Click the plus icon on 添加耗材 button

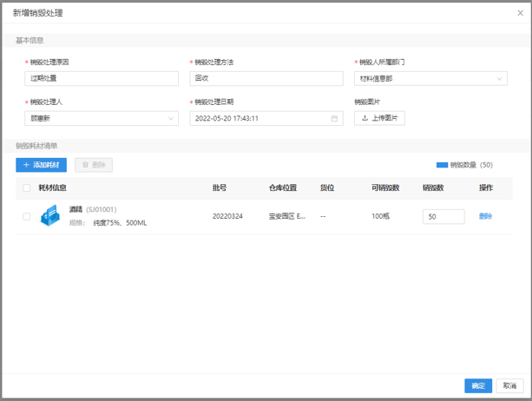pyautogui.click(x=26, y=165)
